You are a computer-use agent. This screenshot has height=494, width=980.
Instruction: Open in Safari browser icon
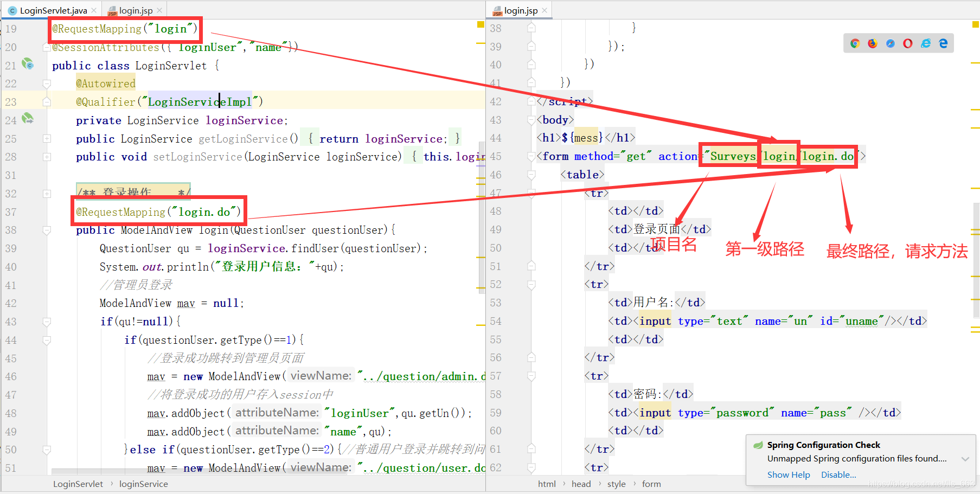[x=891, y=43]
